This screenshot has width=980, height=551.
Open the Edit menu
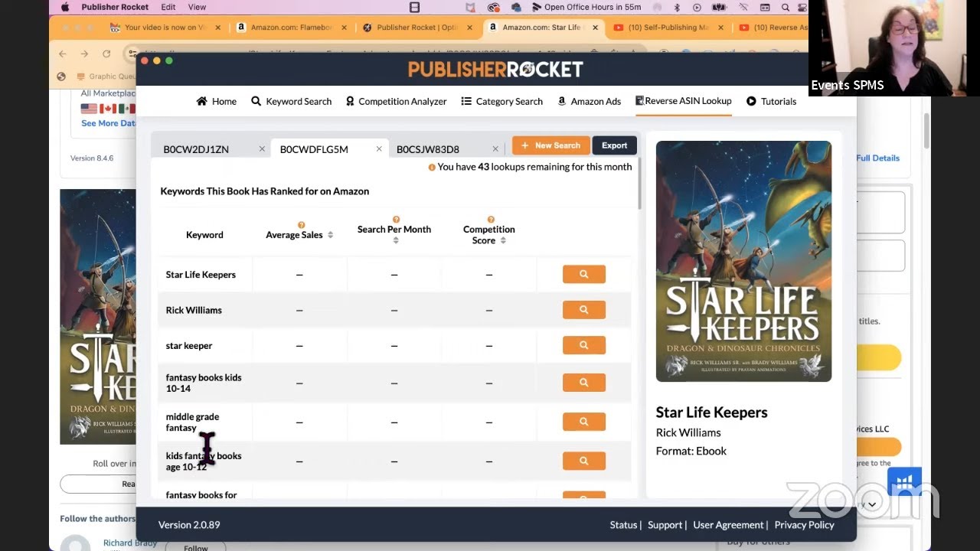coord(168,7)
